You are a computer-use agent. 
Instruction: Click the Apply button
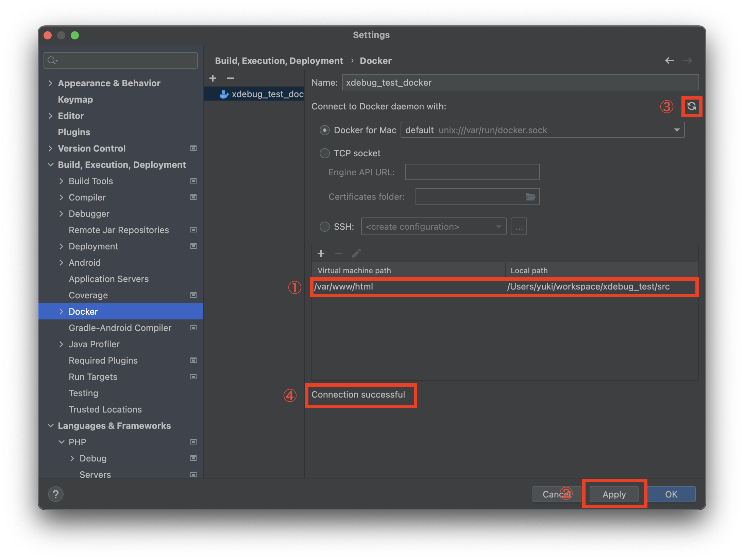[x=614, y=494]
